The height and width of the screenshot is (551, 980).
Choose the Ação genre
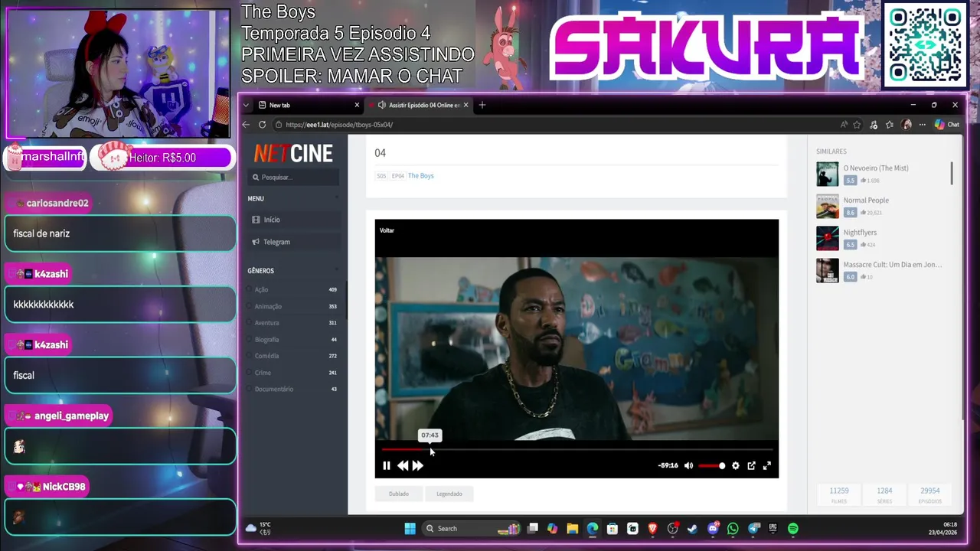(x=261, y=289)
